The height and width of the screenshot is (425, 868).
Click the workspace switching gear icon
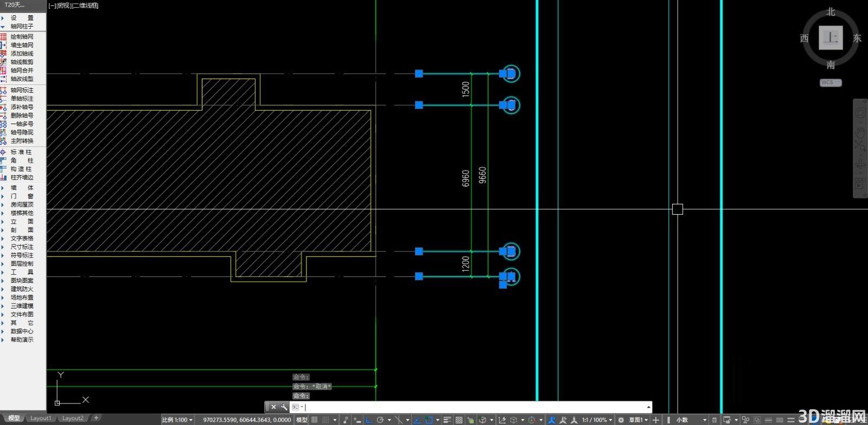point(621,420)
